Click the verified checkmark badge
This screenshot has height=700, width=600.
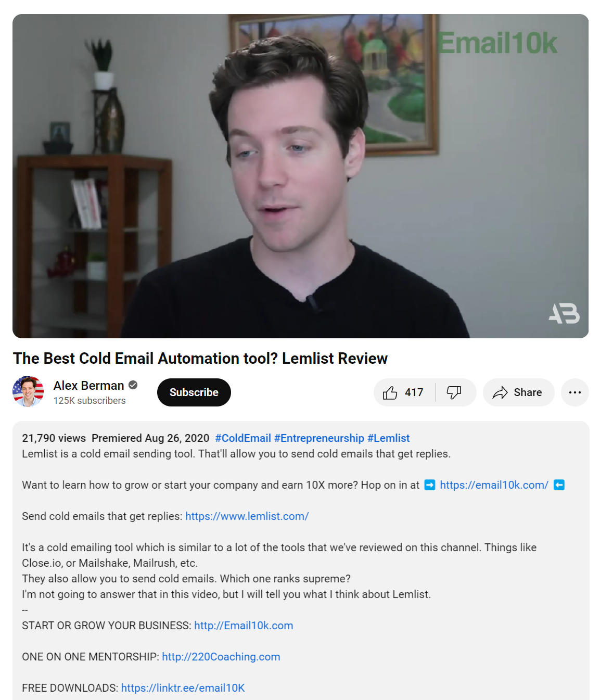tap(133, 385)
